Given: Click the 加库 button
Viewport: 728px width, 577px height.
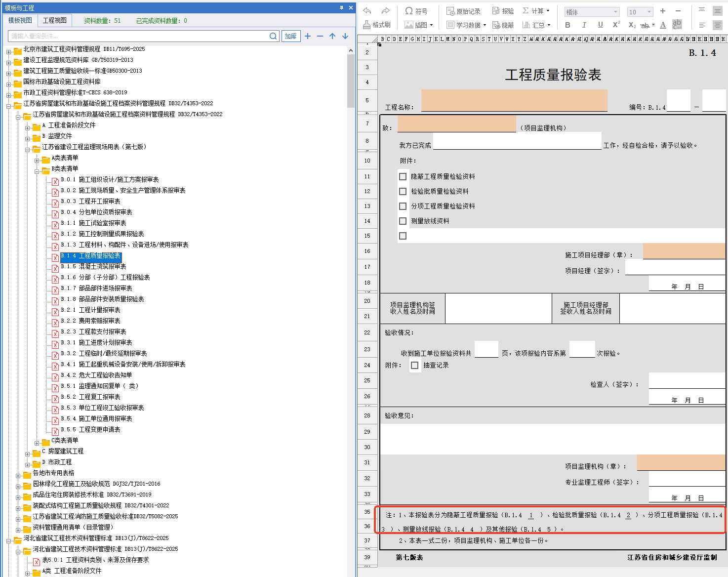Looking at the screenshot, I should [291, 36].
